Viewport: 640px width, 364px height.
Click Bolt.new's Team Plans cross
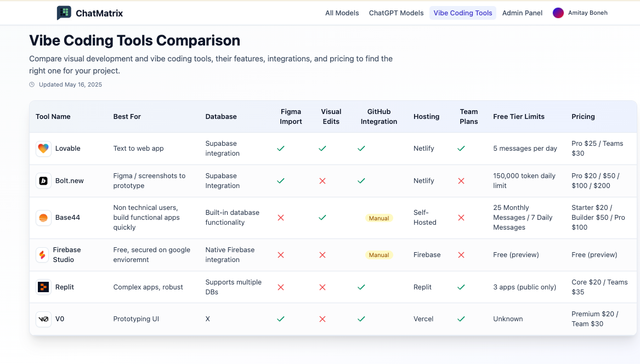pyautogui.click(x=461, y=181)
